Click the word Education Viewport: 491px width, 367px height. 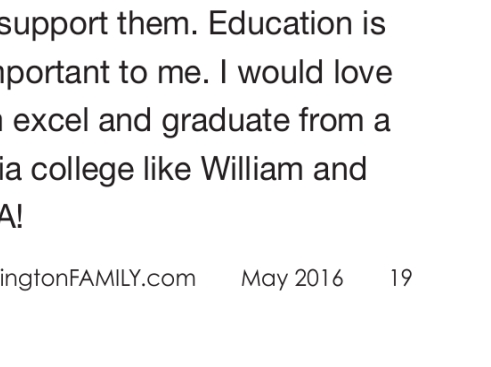point(280,23)
